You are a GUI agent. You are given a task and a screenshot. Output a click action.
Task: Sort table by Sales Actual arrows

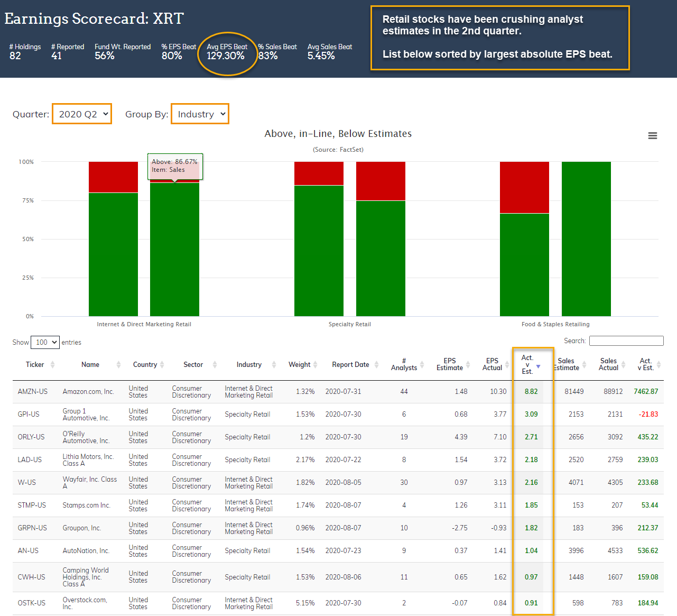tap(624, 365)
